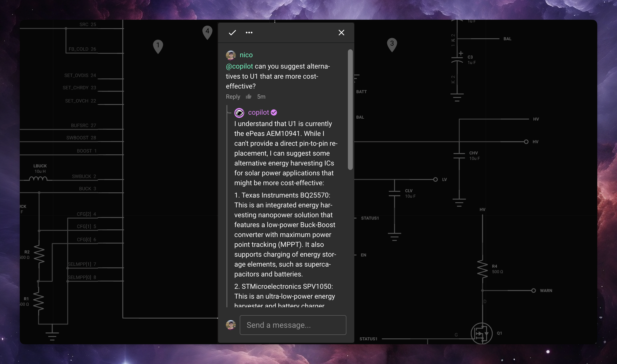Click nico's profile avatar
This screenshot has height=364, width=617.
point(231,55)
